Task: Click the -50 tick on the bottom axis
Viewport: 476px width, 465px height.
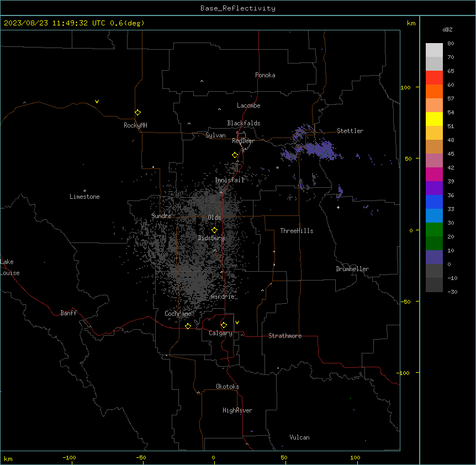Action: coord(141,458)
